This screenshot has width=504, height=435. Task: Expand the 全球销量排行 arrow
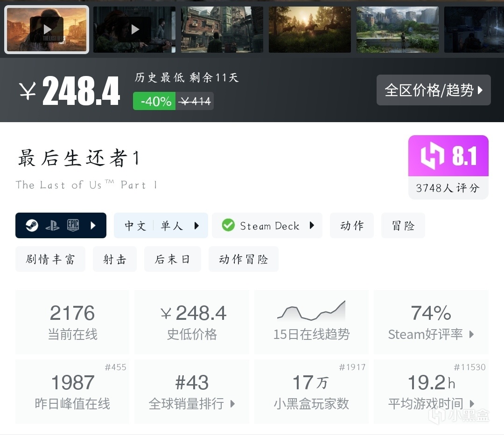(233, 404)
